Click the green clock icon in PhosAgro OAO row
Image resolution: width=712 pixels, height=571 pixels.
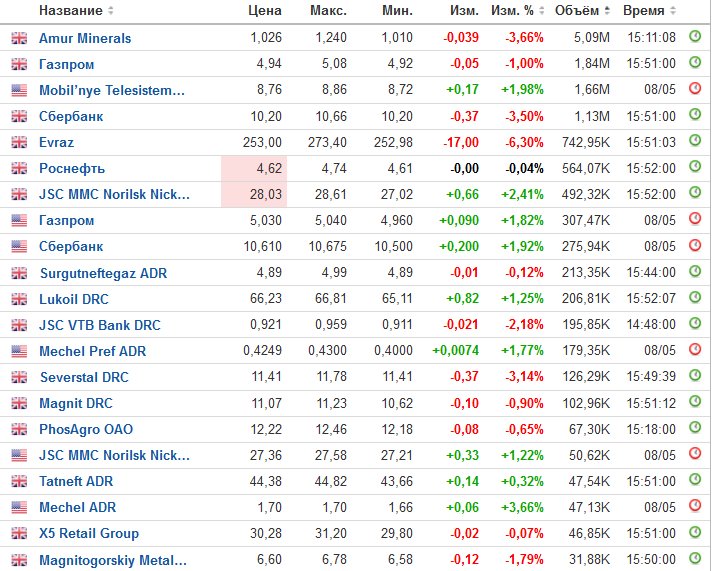coord(695,427)
